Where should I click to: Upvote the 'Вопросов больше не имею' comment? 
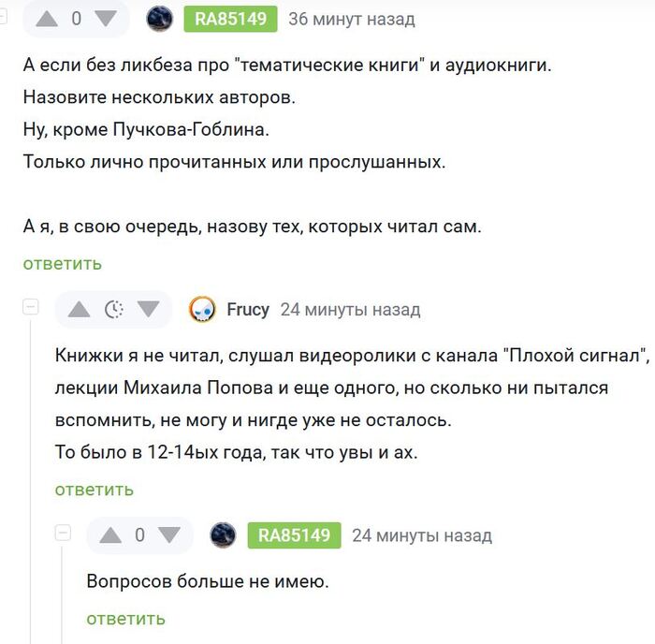point(110,535)
